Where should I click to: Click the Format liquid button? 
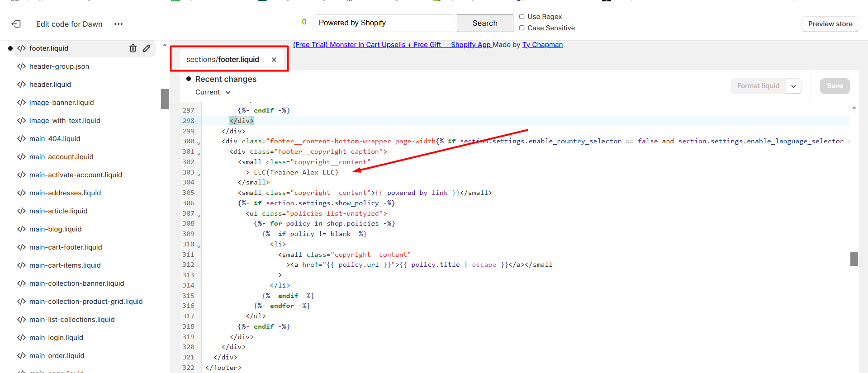[x=758, y=86]
